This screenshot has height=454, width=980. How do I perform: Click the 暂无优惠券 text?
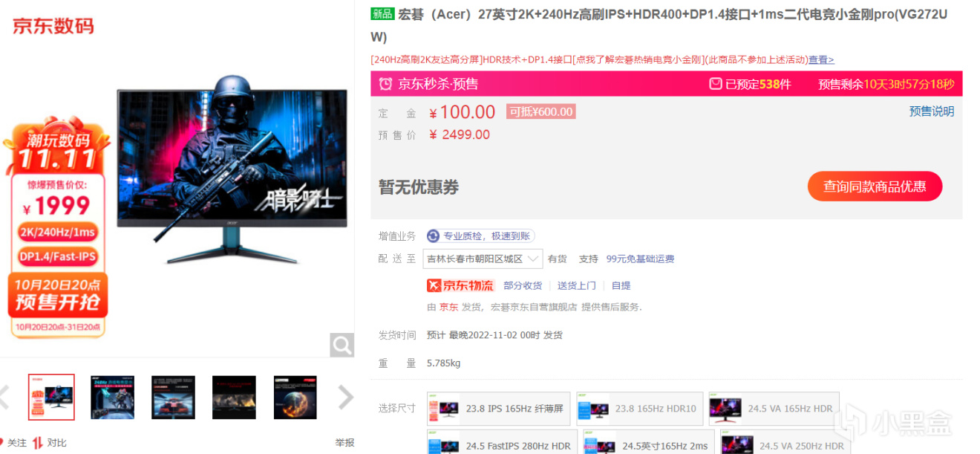click(x=419, y=187)
